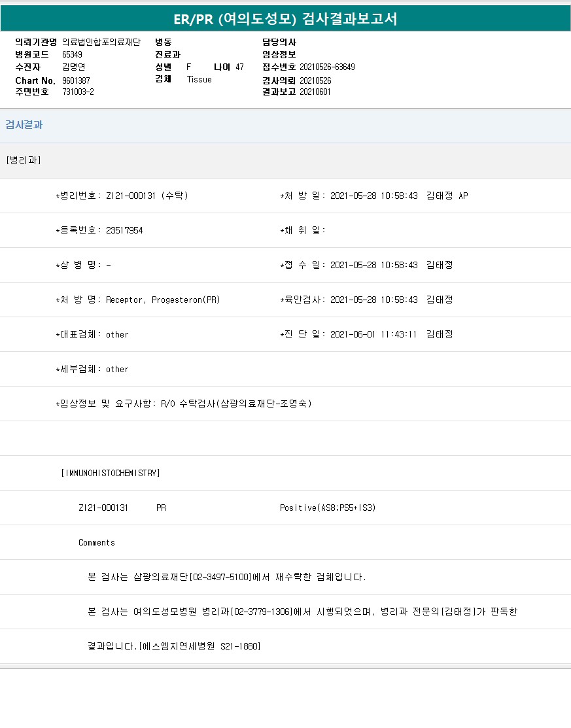Select the comment mentioning 삼광의료재단[02-3497-5100]
The image size is (571, 728).
click(x=227, y=577)
